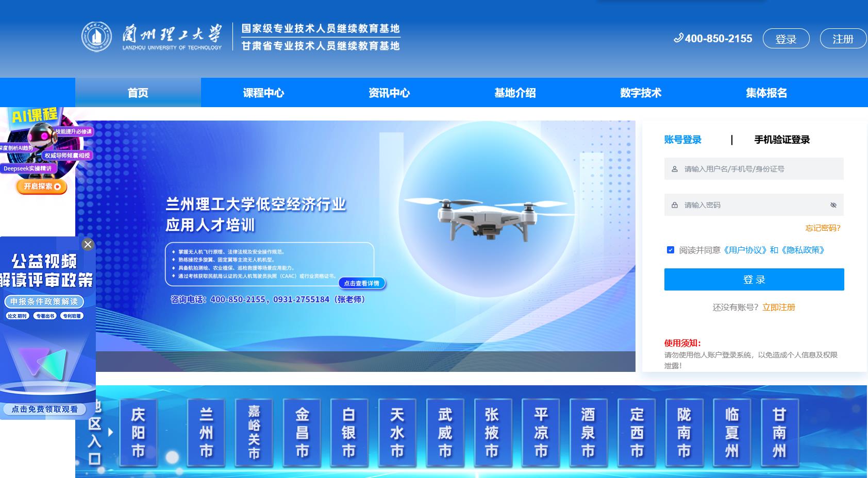868x478 pixels.
Task: Click the AI课程 开启探索 button
Action: point(42,186)
